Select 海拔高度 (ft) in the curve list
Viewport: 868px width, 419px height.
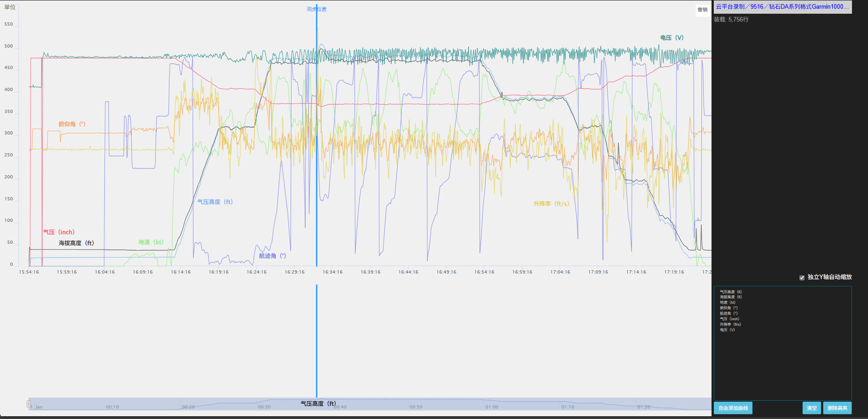[x=731, y=297]
